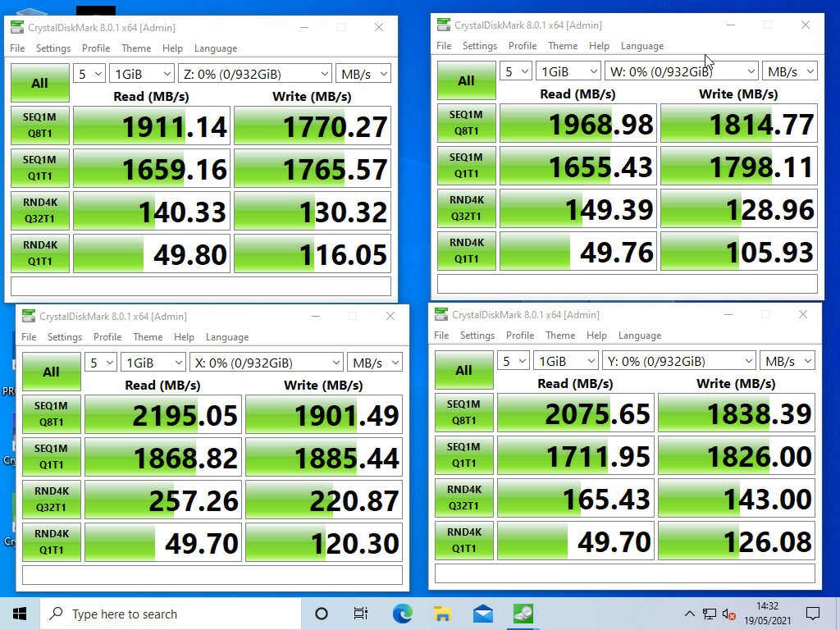Click the comment field in X: window
Image resolution: width=840 pixels, height=630 pixels.
(212, 575)
